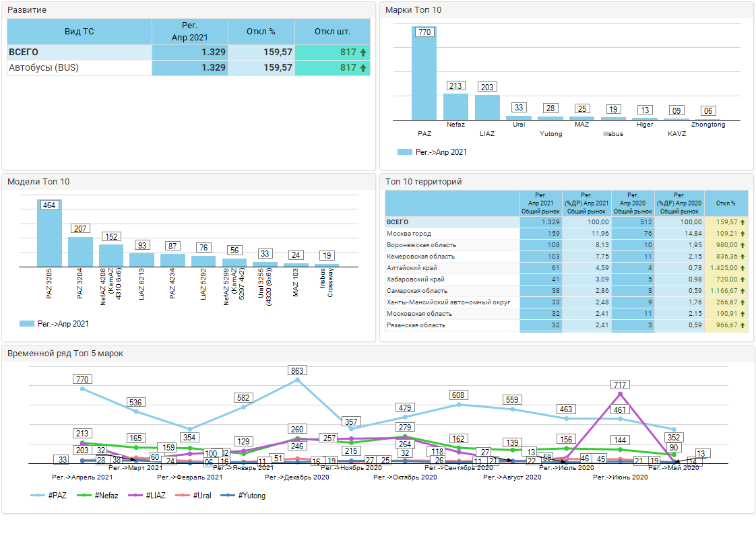Viewport: 756px width, 534px height.
Task: Click the up arrow in the Самарская область row
Action: point(743,291)
